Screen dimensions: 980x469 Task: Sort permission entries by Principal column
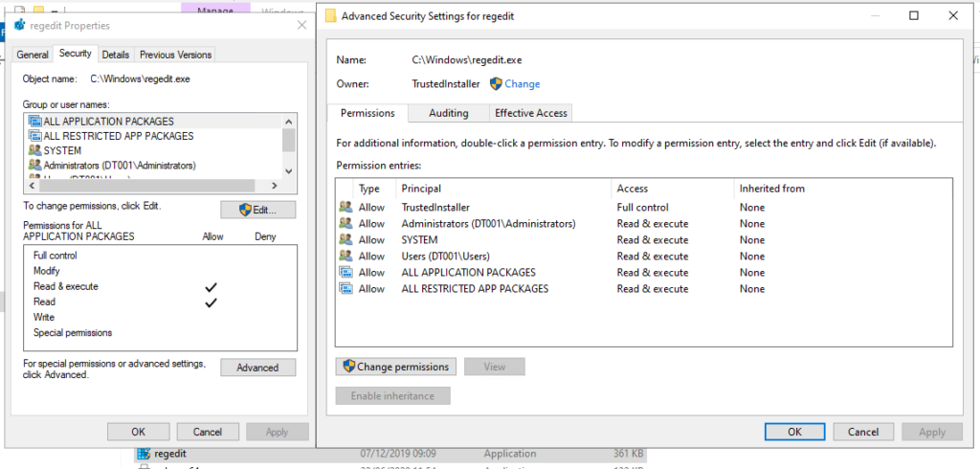pyautogui.click(x=504, y=189)
